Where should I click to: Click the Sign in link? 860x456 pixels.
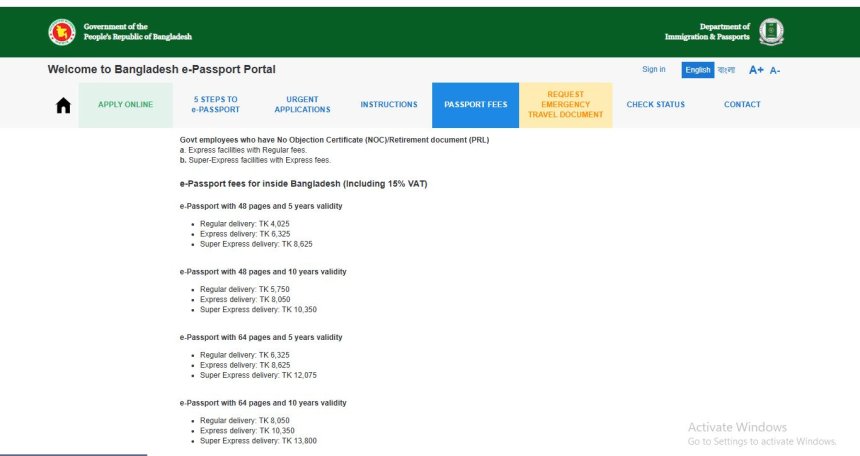[x=654, y=70]
